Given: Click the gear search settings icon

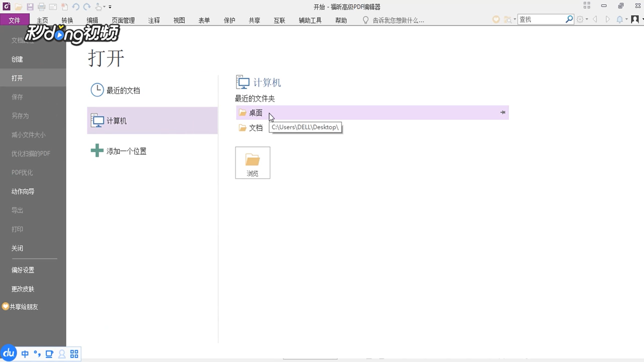Looking at the screenshot, I should click(580, 19).
